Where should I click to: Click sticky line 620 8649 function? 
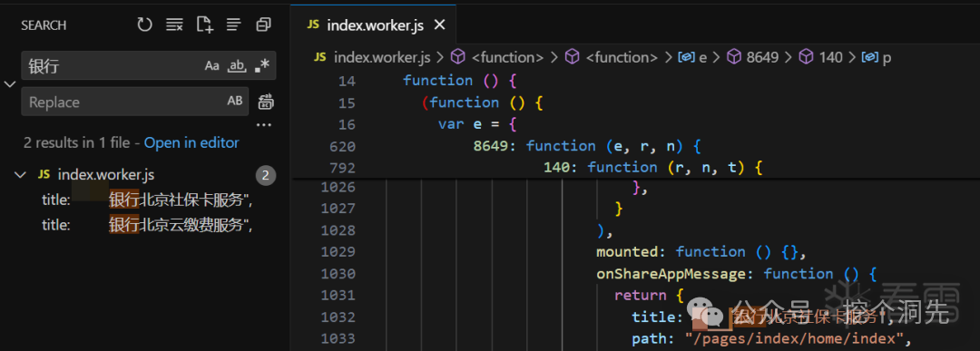(x=635, y=146)
